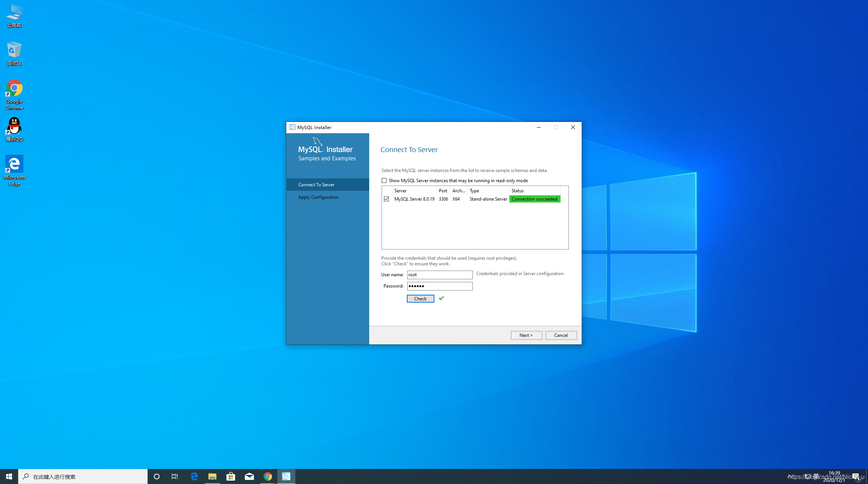This screenshot has height=484, width=868.
Task: Click the Password input field
Action: pos(439,286)
